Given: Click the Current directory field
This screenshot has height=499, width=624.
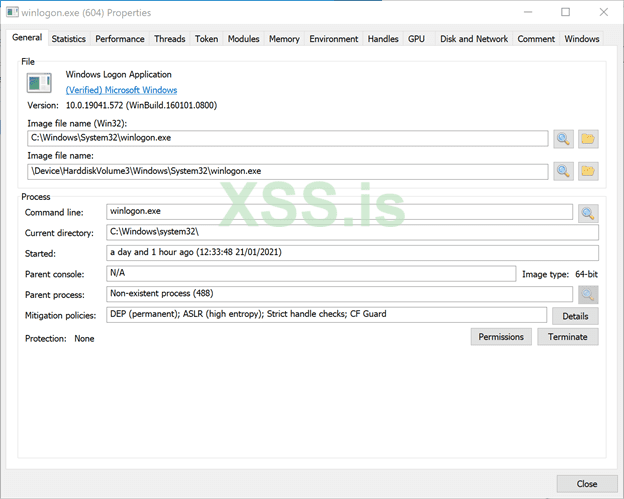Looking at the screenshot, I should tap(352, 232).
